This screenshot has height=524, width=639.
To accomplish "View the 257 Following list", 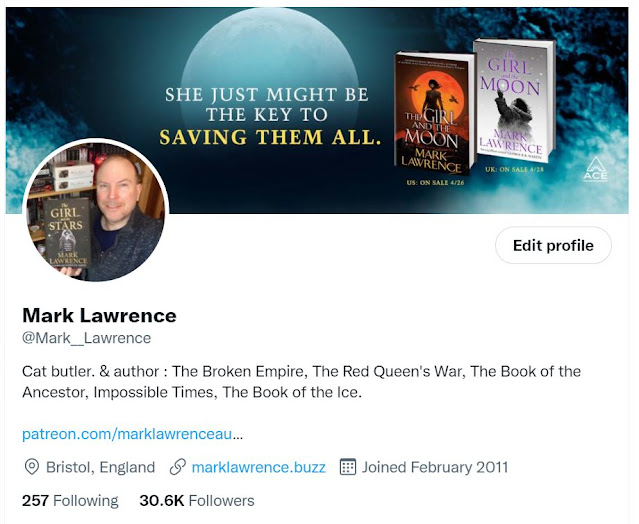I will point(70,500).
